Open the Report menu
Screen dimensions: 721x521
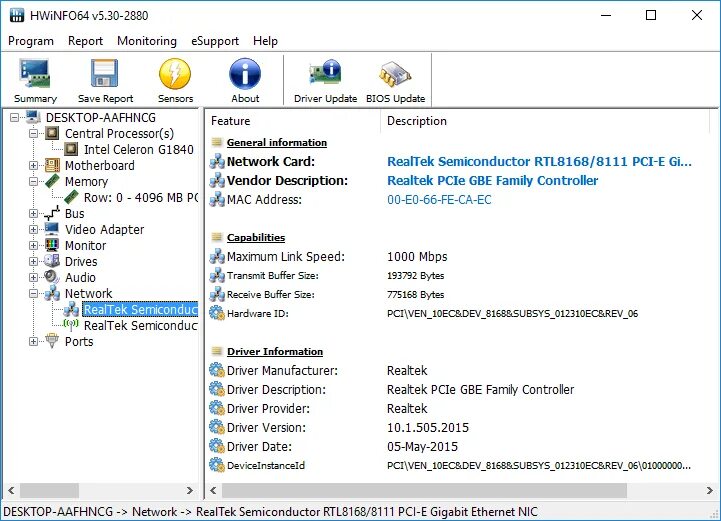pyautogui.click(x=85, y=41)
